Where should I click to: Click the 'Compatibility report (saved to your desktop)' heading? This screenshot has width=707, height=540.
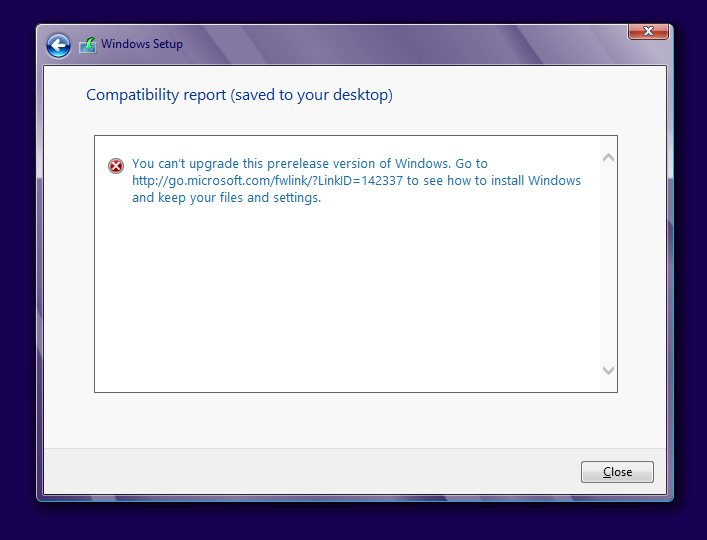point(239,95)
